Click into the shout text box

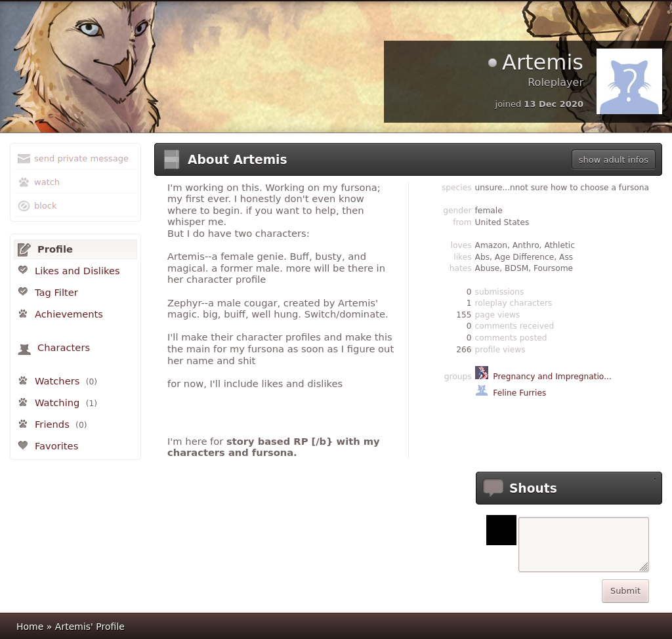point(583,545)
